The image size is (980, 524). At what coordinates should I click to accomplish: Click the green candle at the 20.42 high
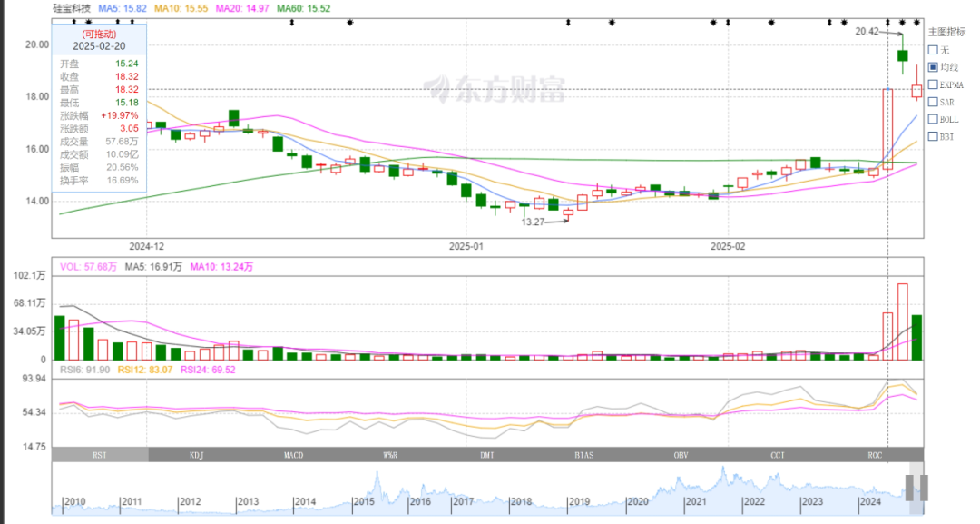tap(903, 55)
